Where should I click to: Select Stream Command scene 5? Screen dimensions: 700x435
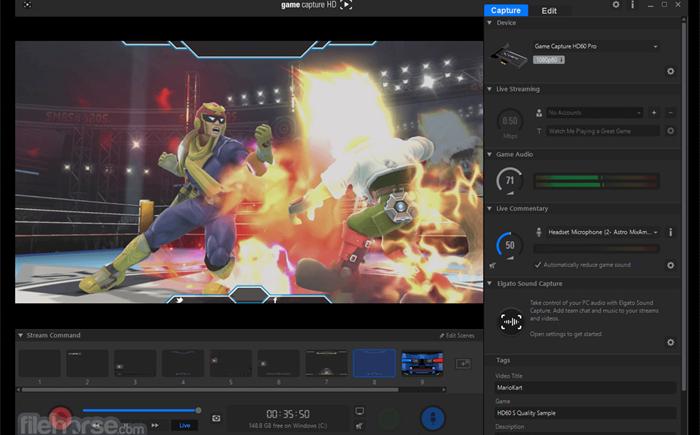(230, 363)
